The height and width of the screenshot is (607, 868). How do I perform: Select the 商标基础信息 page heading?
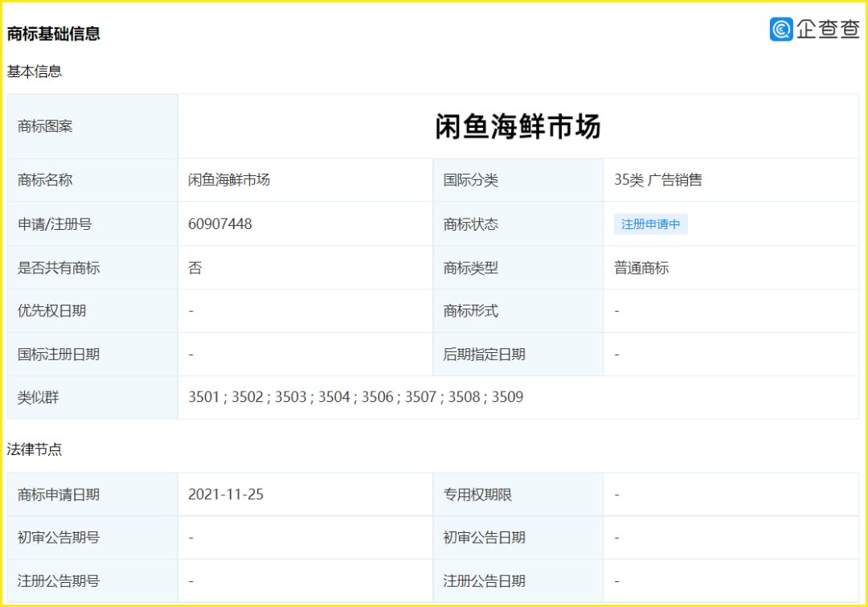(53, 34)
